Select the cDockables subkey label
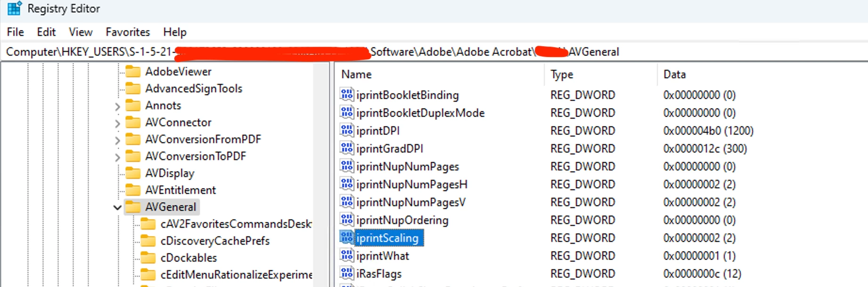This screenshot has height=287, width=868. point(188,258)
